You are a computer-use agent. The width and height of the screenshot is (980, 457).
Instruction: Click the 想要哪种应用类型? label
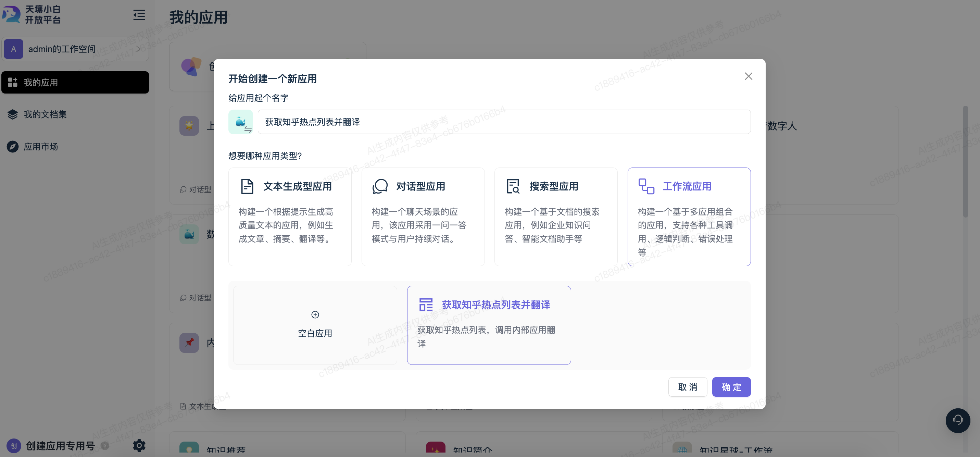click(265, 156)
